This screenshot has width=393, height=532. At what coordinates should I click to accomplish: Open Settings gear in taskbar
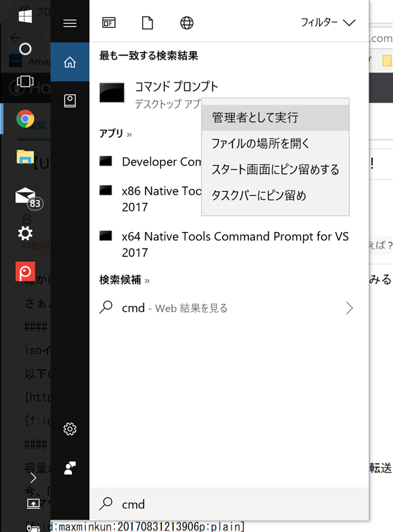25,233
